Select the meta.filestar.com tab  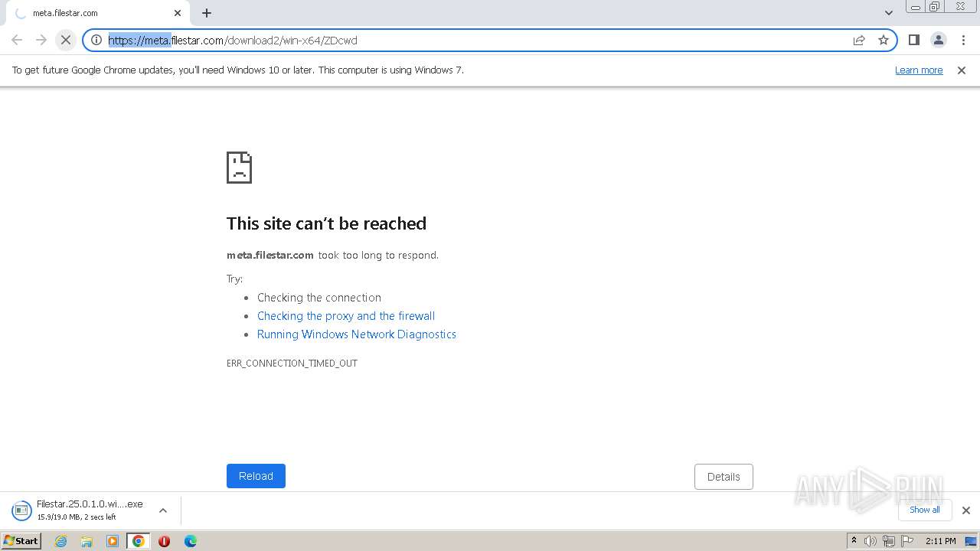(96, 13)
